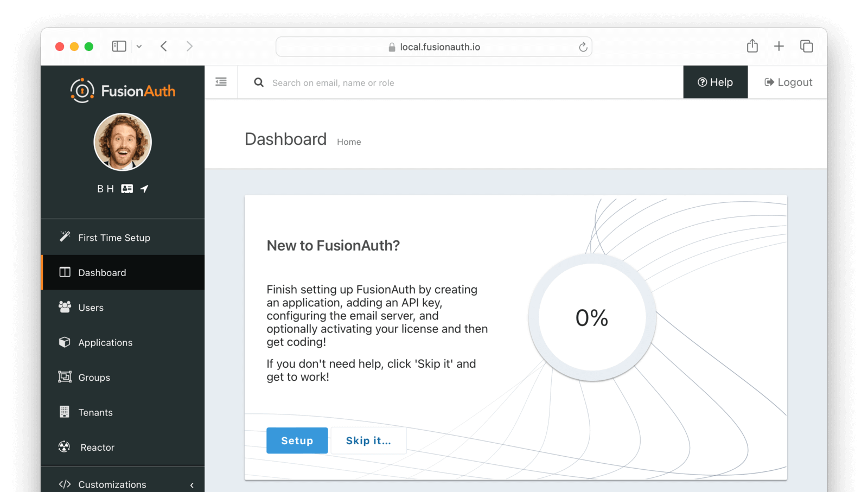The height and width of the screenshot is (492, 868).
Task: Click the Tenants building icon
Action: point(65,412)
